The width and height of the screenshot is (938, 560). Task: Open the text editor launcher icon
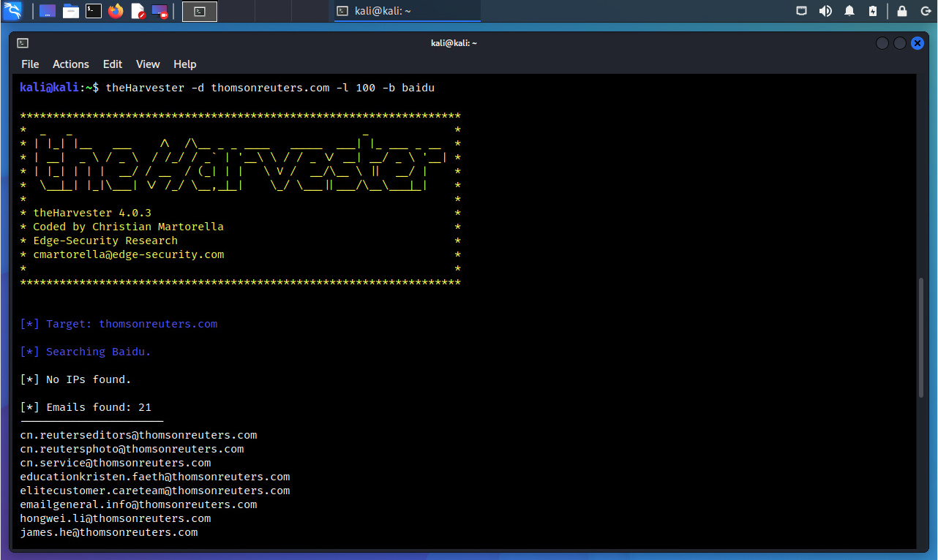138,11
